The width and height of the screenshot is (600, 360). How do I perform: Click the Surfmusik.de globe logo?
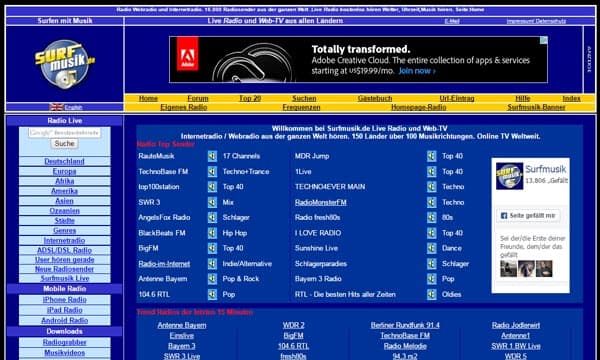[x=65, y=64]
